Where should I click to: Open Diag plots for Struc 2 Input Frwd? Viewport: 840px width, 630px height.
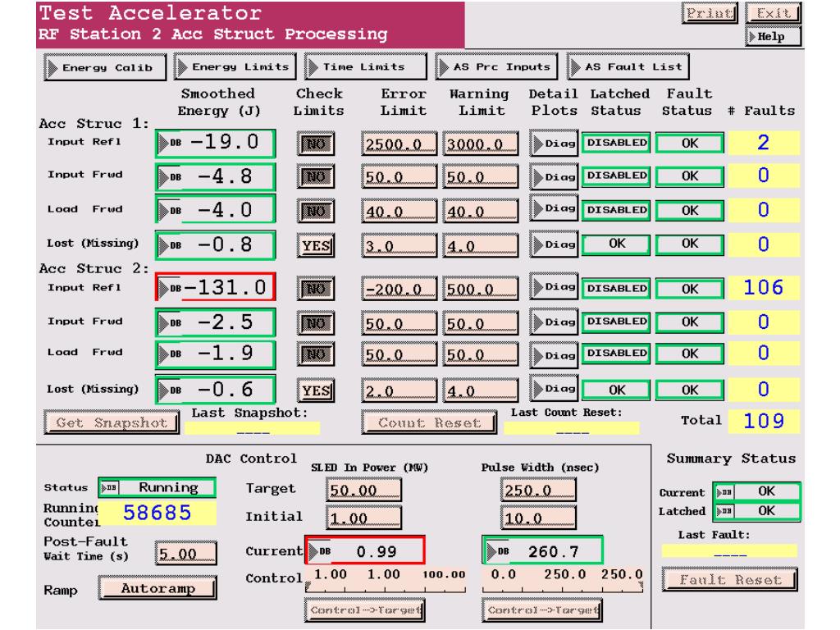tap(554, 322)
